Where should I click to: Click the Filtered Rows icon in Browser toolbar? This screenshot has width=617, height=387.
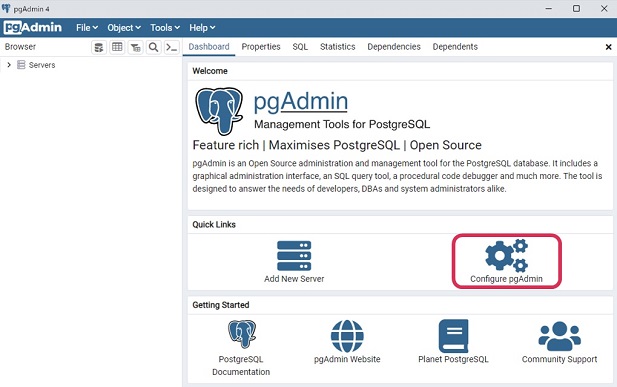pyautogui.click(x=135, y=47)
